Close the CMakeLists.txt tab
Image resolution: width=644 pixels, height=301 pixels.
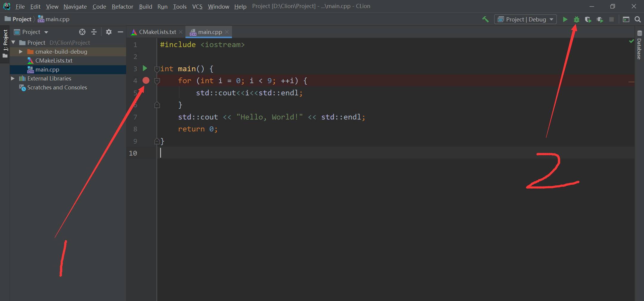[181, 32]
